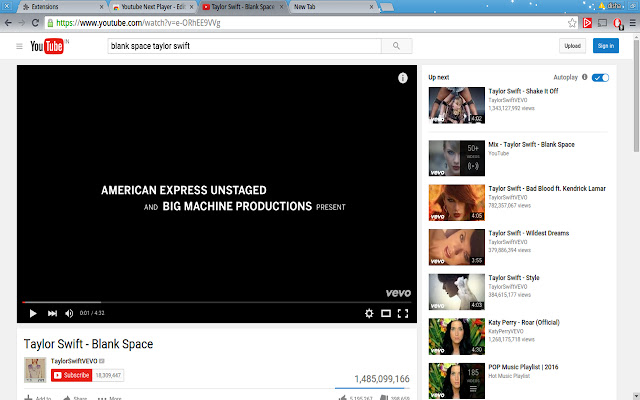640x400 pixels.
Task: Click the Share button below video
Action: [75, 398]
